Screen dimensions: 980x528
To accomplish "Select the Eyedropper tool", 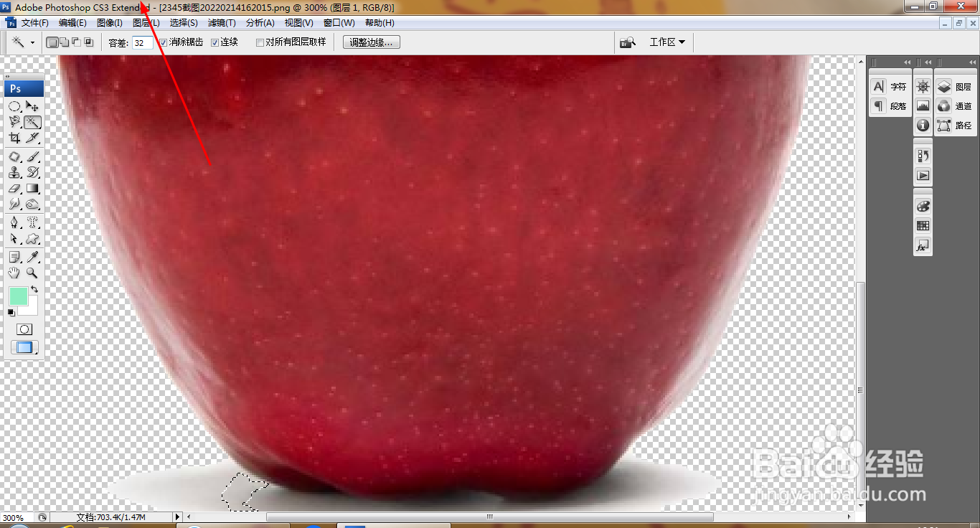I will [32, 257].
